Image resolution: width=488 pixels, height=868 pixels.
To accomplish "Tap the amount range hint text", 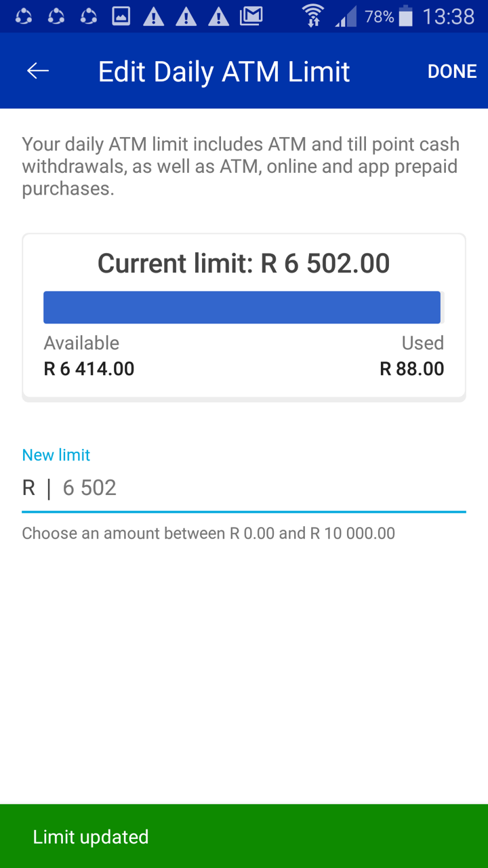I will point(208,533).
